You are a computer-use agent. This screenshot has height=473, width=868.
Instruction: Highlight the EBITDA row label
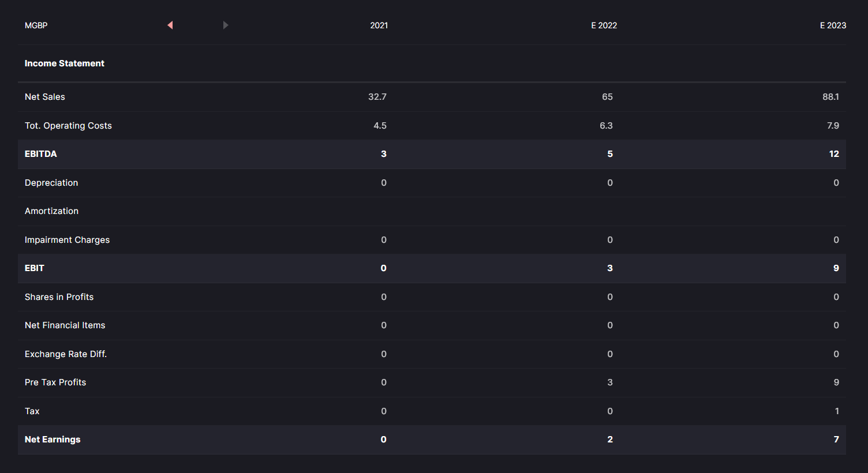pyautogui.click(x=41, y=154)
